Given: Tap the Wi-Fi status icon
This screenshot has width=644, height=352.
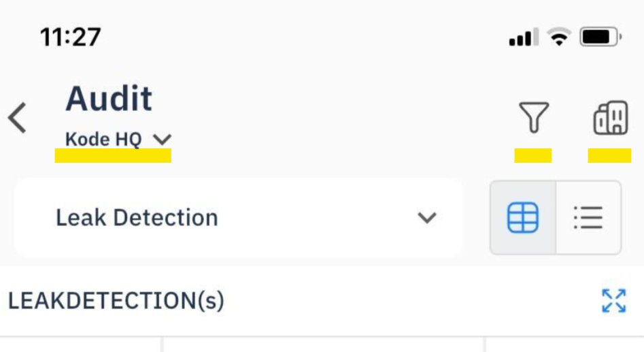Looking at the screenshot, I should point(559,37).
